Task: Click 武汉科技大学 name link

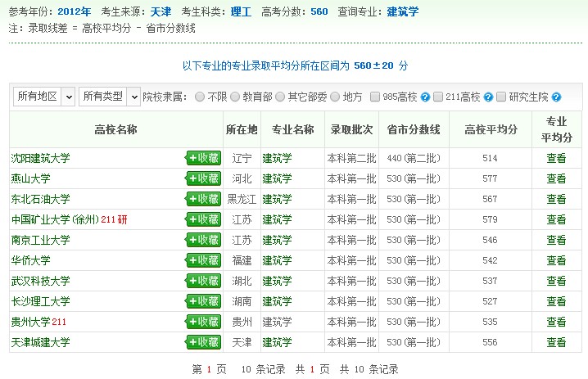Action: pos(40,281)
